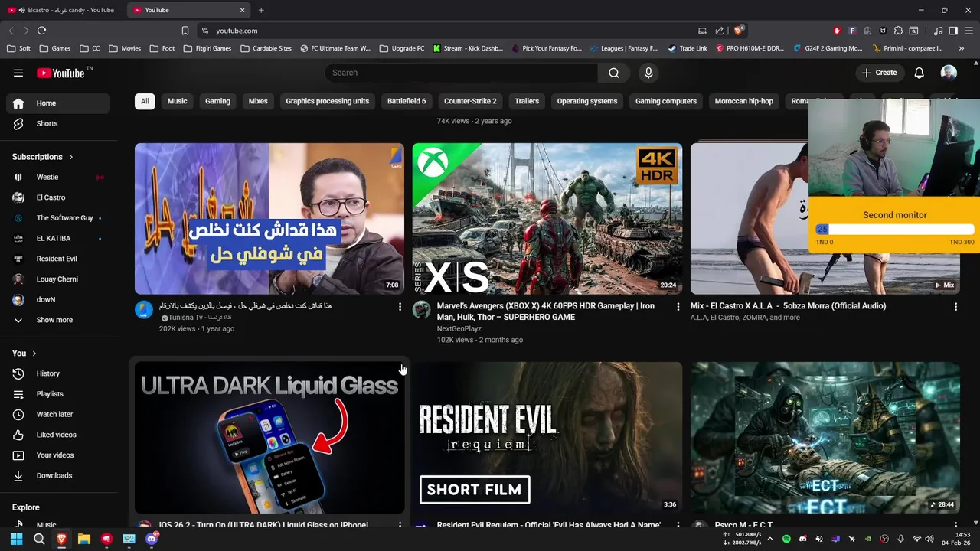980x551 pixels.
Task: Open the account avatar menu
Action: [x=949, y=73]
